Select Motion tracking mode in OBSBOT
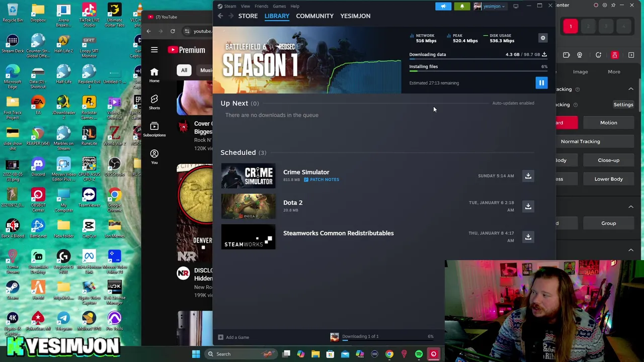644x362 pixels. tap(608, 123)
